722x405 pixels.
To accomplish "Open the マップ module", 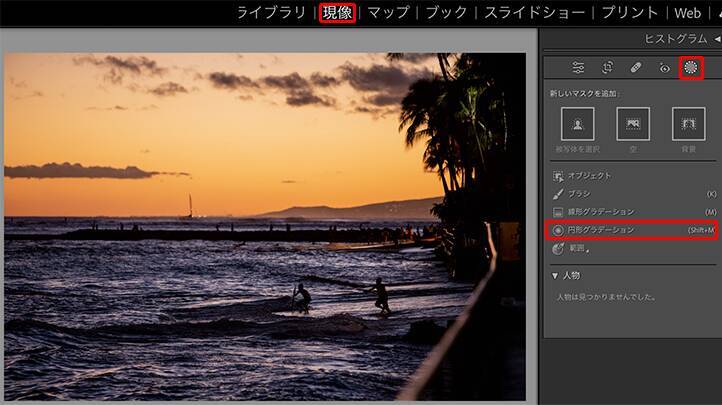I will pyautogui.click(x=388, y=13).
